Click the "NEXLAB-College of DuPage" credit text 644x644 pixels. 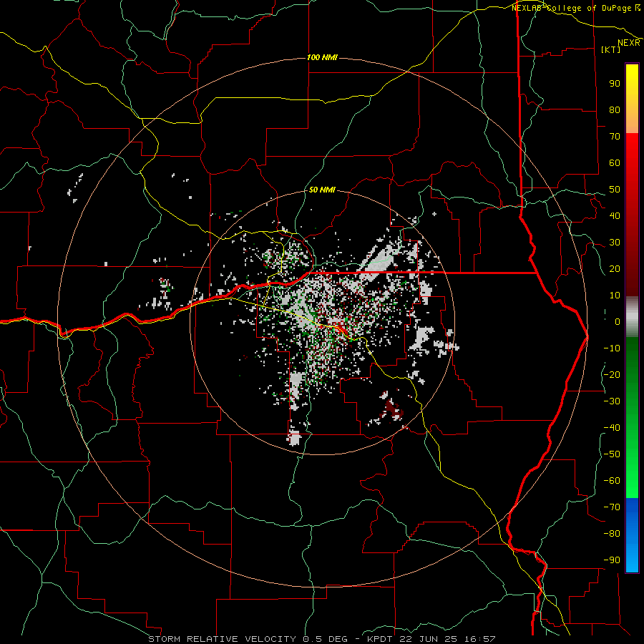point(572,8)
